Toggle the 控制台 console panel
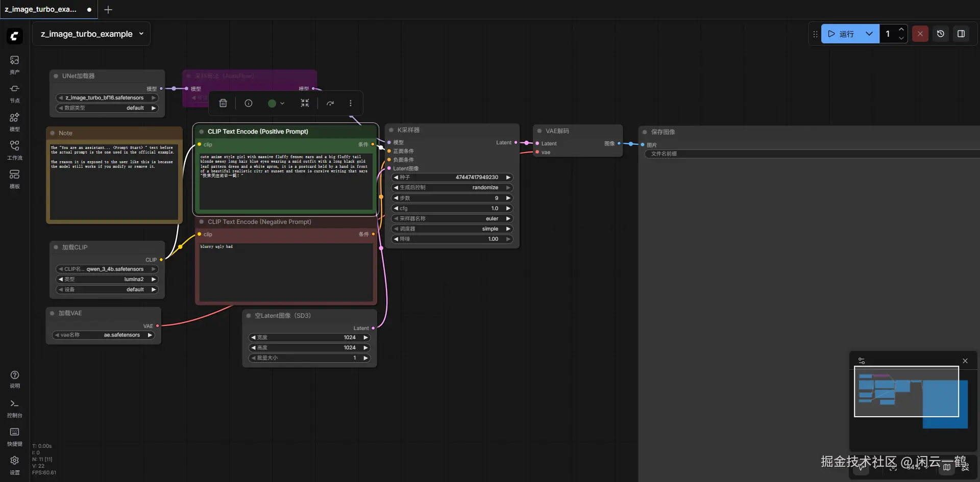 pyautogui.click(x=15, y=408)
